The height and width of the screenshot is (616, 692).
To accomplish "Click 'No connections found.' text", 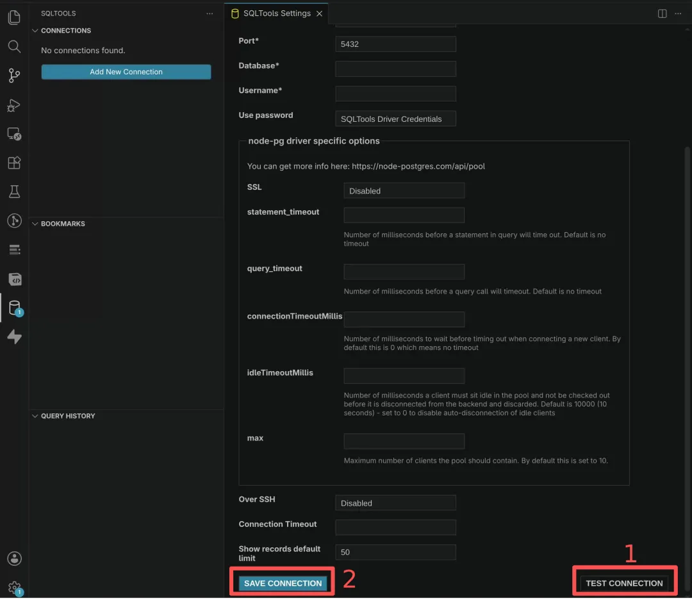I will point(83,51).
